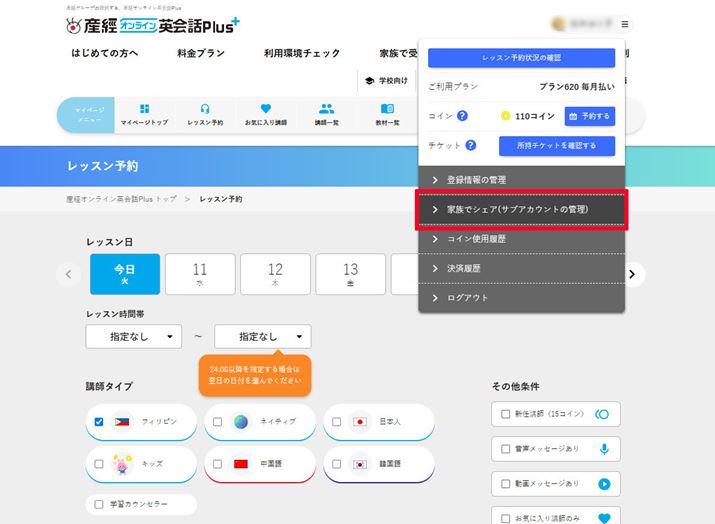715x524 pixels.
Task: Go to next dates with right arrow
Action: (632, 274)
